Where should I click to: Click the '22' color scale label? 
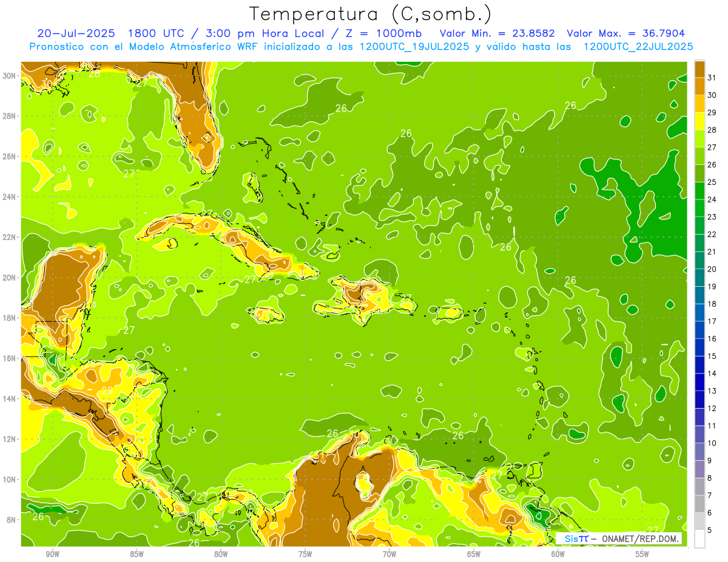[x=712, y=234]
